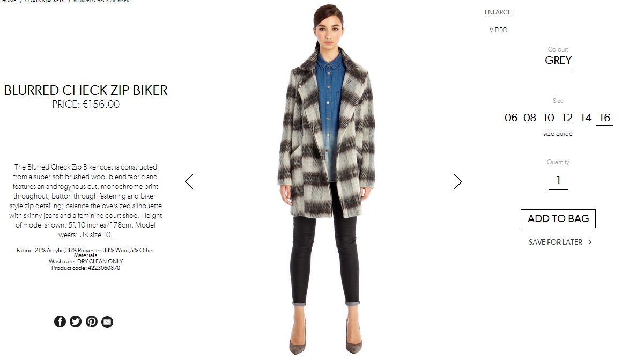Share product via Twitter icon
The height and width of the screenshot is (359, 644).
click(x=76, y=321)
